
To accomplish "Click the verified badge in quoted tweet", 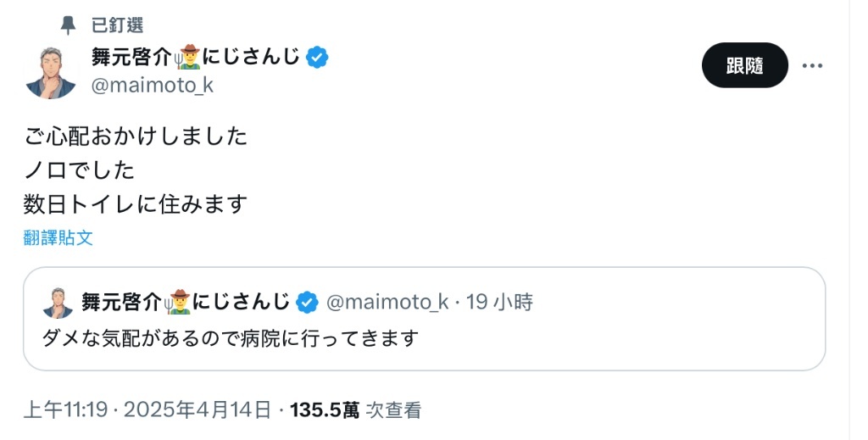I will [307, 302].
